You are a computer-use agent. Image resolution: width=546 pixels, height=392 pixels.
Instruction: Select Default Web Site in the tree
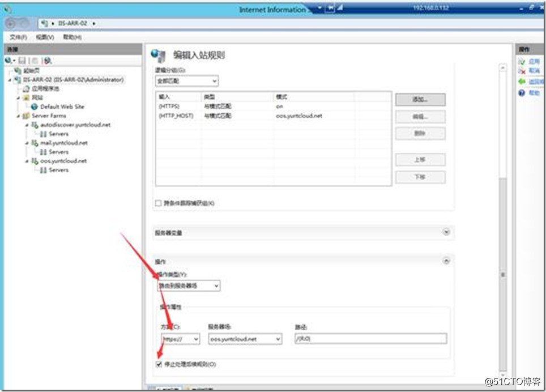click(62, 106)
